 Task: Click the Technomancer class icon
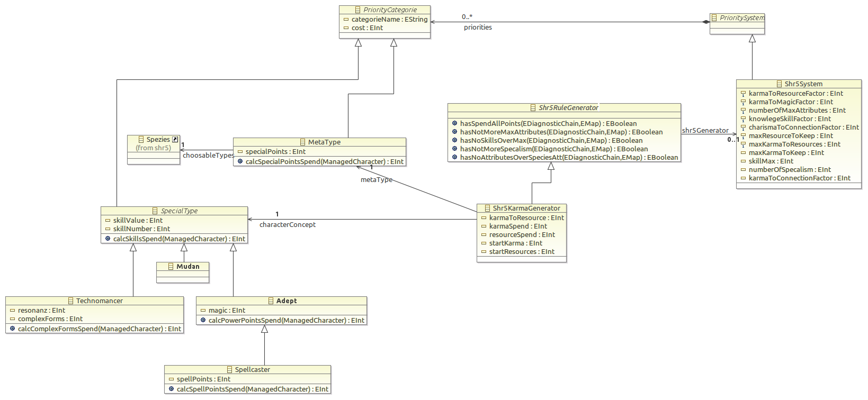click(x=70, y=301)
